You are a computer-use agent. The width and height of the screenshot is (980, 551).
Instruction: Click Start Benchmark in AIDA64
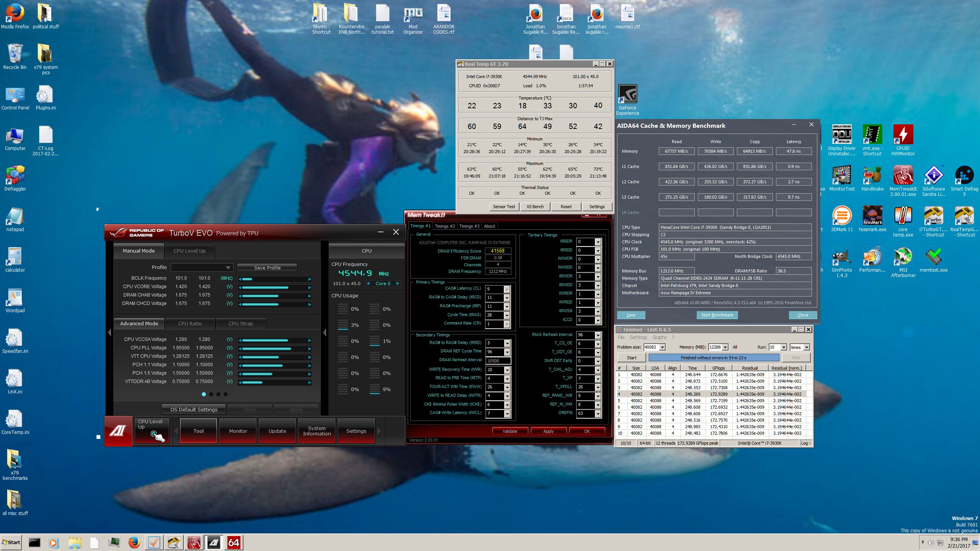[717, 315]
